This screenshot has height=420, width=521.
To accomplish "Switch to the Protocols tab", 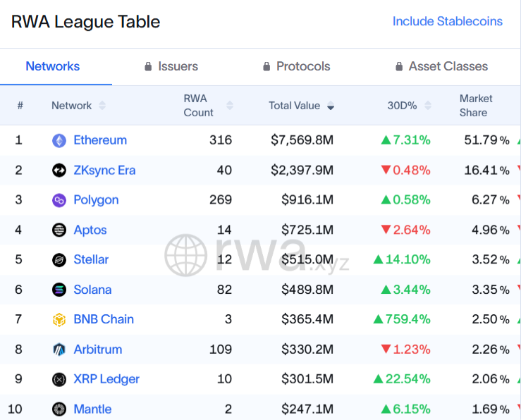I will coord(296,66).
